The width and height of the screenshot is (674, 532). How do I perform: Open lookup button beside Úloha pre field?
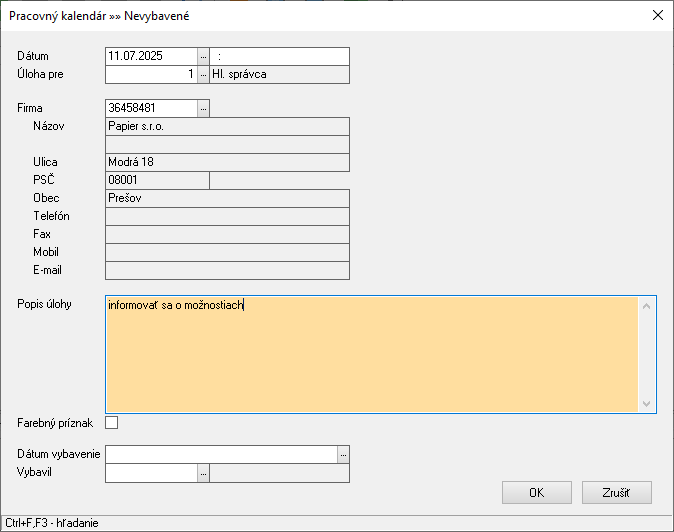pos(203,74)
